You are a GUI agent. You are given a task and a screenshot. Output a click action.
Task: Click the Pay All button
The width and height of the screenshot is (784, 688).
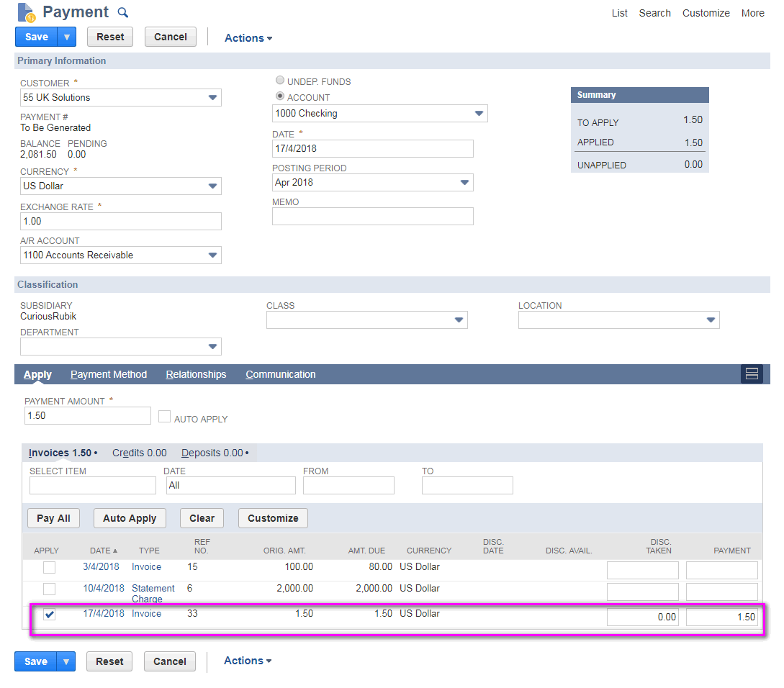click(x=53, y=518)
